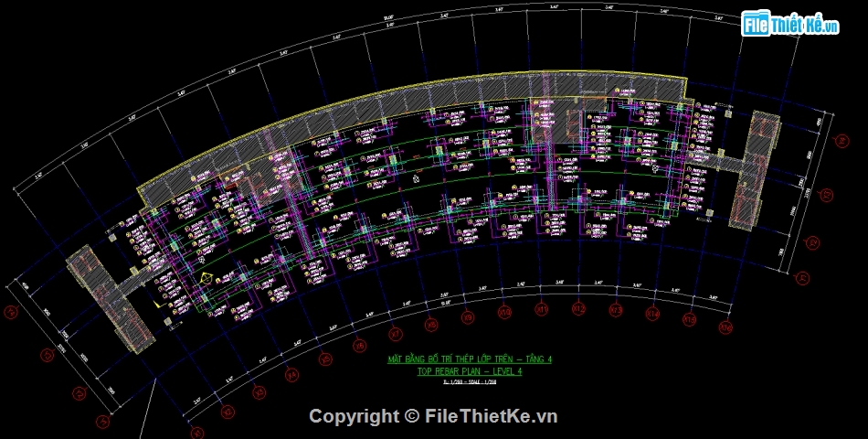
Task: Click the scale note below the title
Action: click(x=470, y=382)
